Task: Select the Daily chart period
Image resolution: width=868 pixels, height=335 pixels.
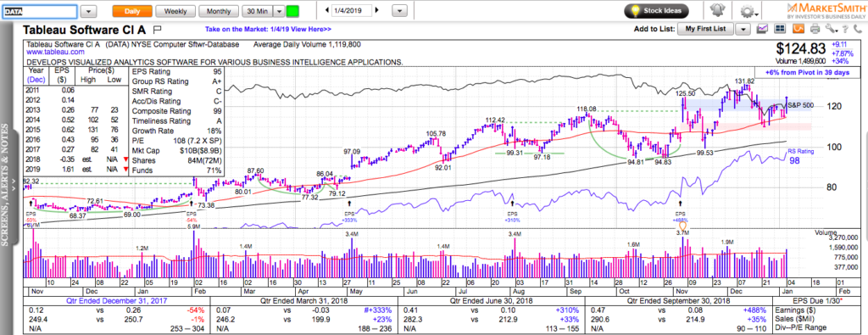Action: pyautogui.click(x=131, y=11)
